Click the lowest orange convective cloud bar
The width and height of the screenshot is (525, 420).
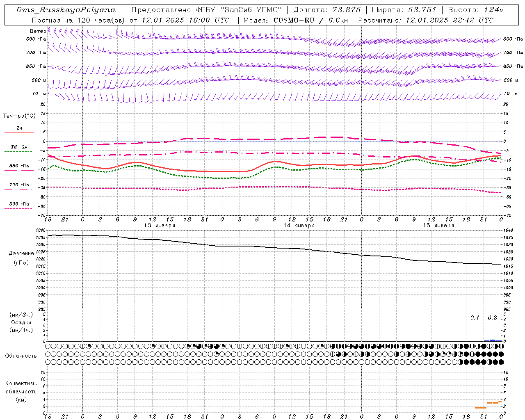tap(480, 408)
